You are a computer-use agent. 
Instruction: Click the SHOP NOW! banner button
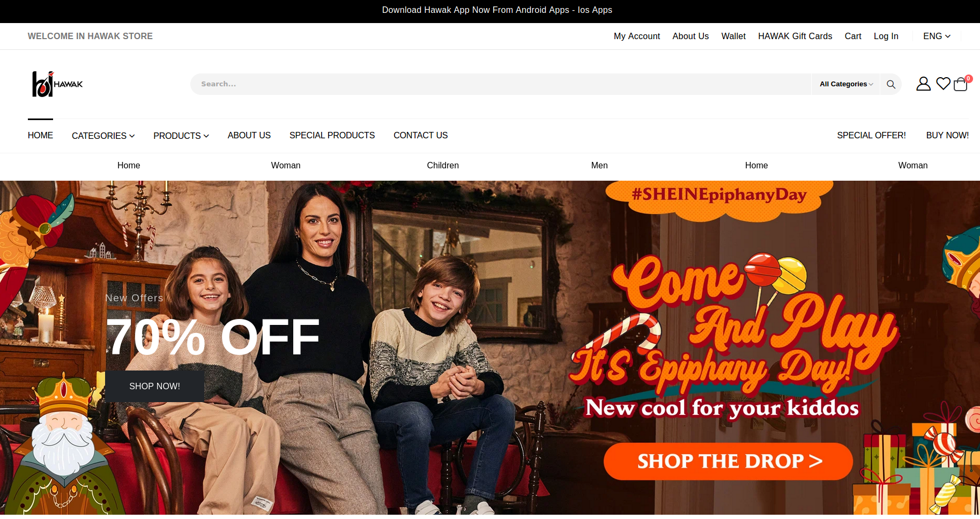click(x=154, y=386)
